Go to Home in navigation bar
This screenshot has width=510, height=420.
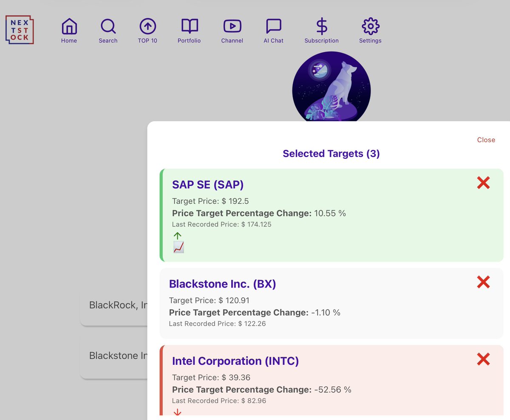(x=69, y=31)
